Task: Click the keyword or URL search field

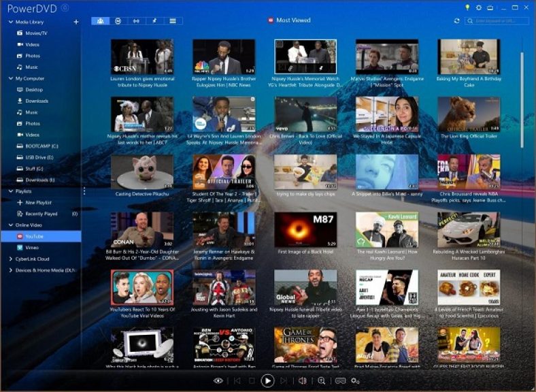Action: coord(497,21)
